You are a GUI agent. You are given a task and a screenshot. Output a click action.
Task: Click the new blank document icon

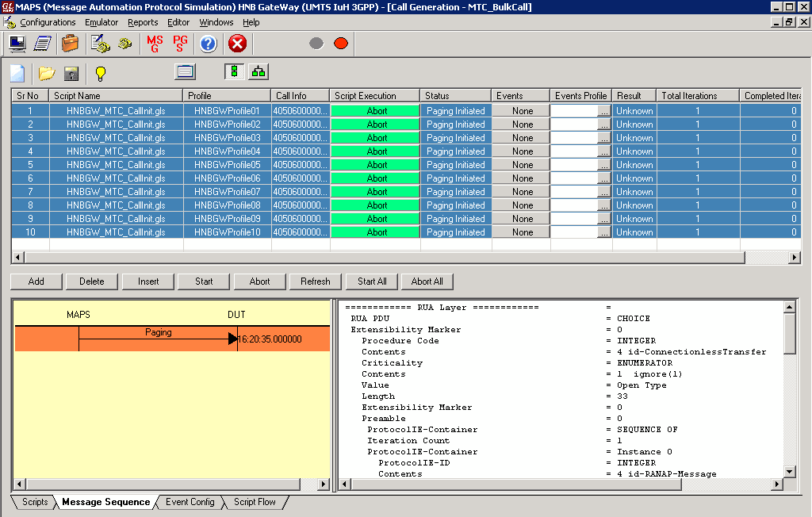coord(17,73)
